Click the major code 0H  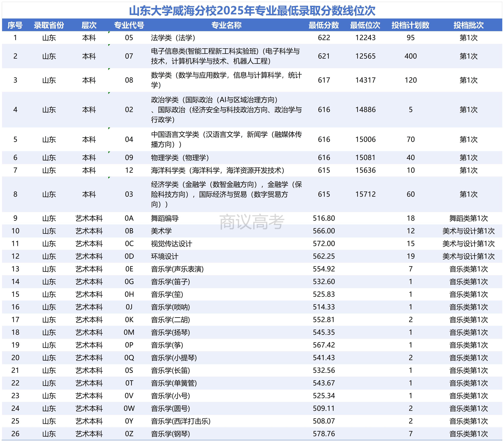point(129,294)
